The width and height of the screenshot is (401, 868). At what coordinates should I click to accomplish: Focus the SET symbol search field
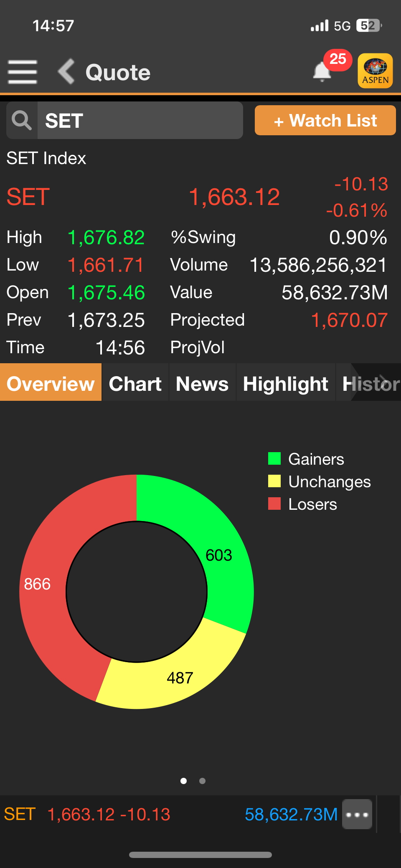(140, 120)
